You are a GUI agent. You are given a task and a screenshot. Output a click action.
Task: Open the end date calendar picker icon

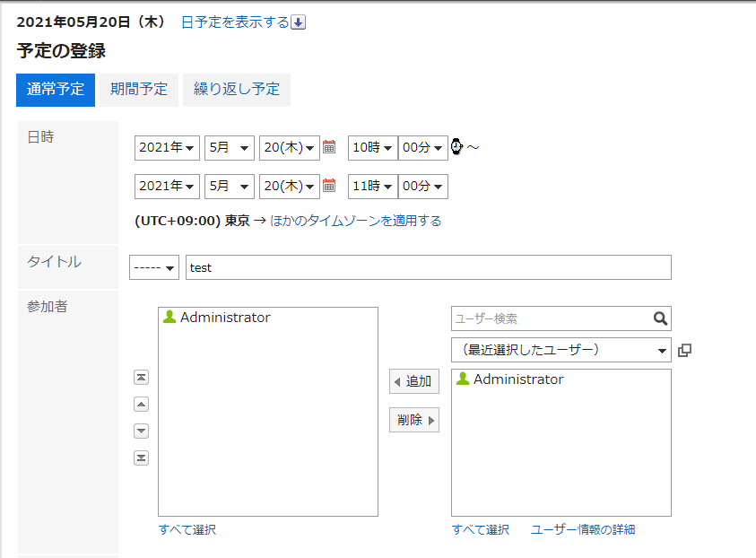[x=329, y=187]
